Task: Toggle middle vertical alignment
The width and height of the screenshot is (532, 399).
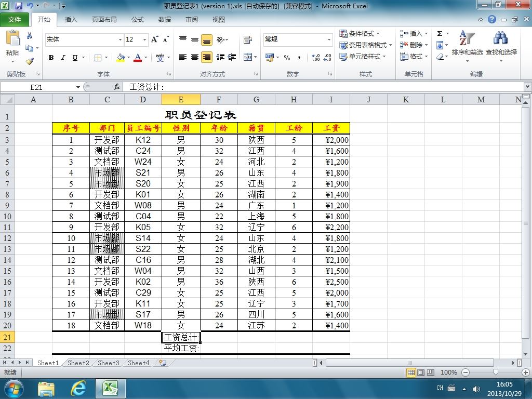Action: (x=195, y=39)
